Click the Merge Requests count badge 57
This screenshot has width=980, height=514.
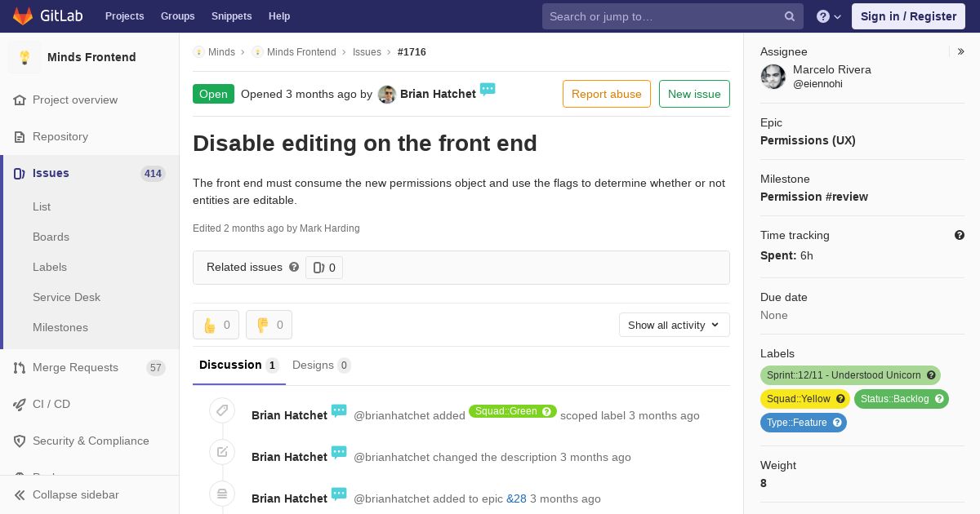156,368
